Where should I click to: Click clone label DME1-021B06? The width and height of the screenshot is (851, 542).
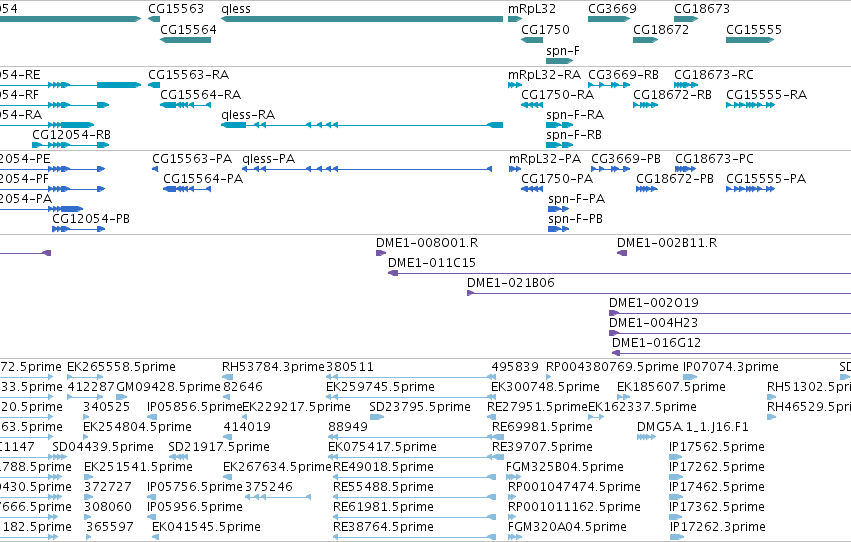click(511, 283)
